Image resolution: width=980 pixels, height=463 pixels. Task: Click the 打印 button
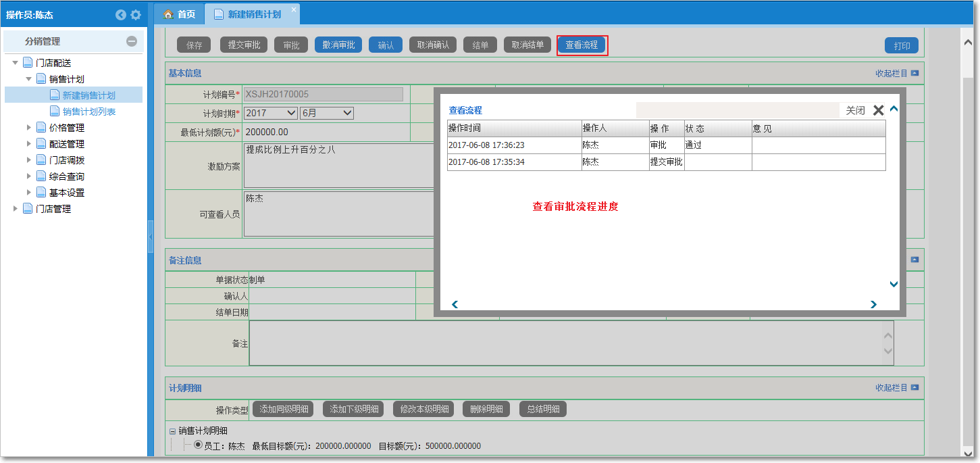(x=901, y=46)
